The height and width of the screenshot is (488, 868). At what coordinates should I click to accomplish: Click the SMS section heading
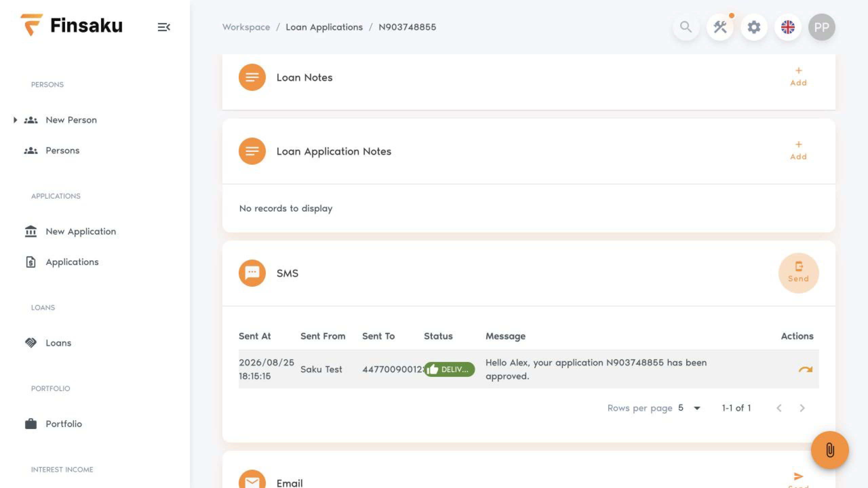[287, 273]
